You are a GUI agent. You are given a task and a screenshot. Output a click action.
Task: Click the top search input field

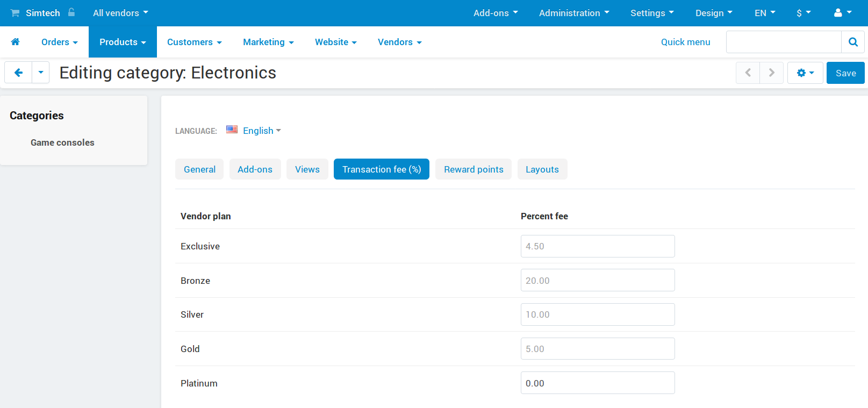coord(784,42)
